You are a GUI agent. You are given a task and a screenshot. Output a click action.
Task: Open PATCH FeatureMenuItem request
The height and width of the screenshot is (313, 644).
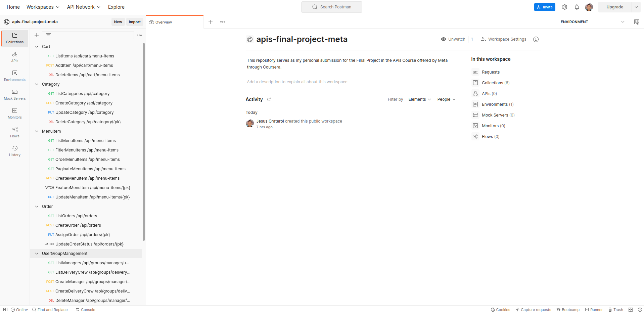[86, 188]
